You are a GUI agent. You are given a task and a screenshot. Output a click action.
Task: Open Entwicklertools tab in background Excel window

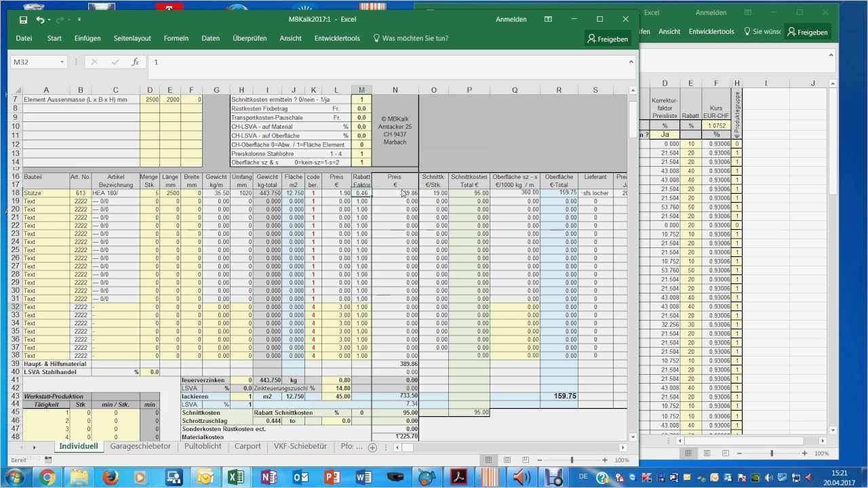[711, 31]
